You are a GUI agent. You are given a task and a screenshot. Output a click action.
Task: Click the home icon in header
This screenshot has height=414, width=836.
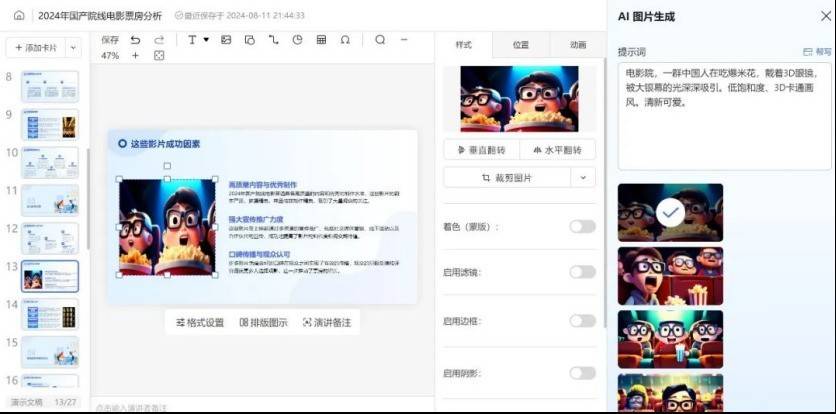click(19, 15)
